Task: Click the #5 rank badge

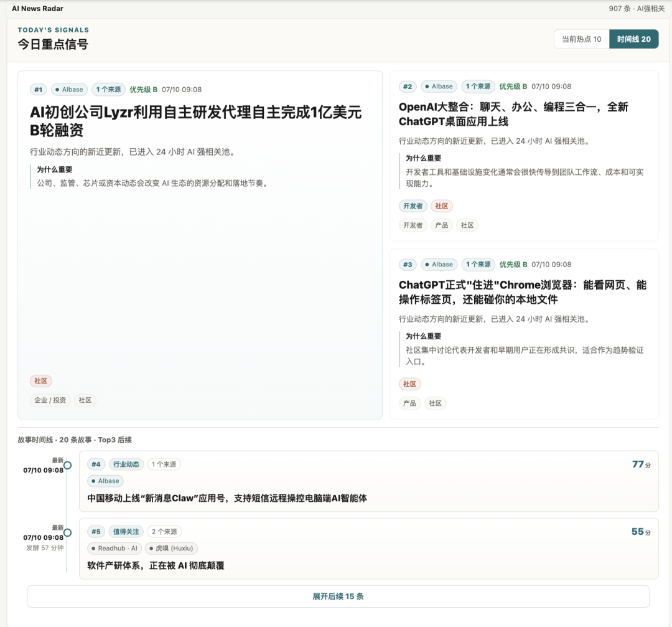Action: click(x=96, y=531)
